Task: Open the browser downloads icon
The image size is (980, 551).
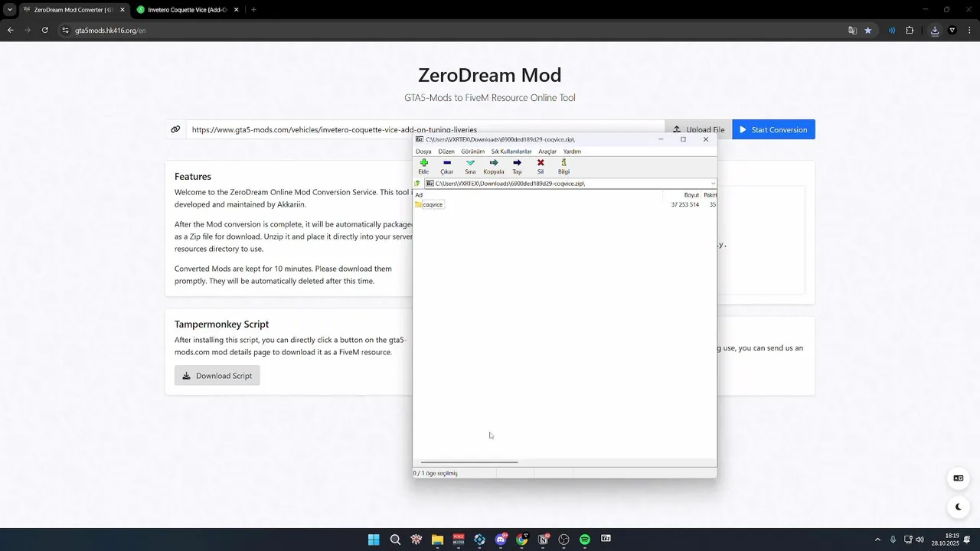Action: [935, 31]
